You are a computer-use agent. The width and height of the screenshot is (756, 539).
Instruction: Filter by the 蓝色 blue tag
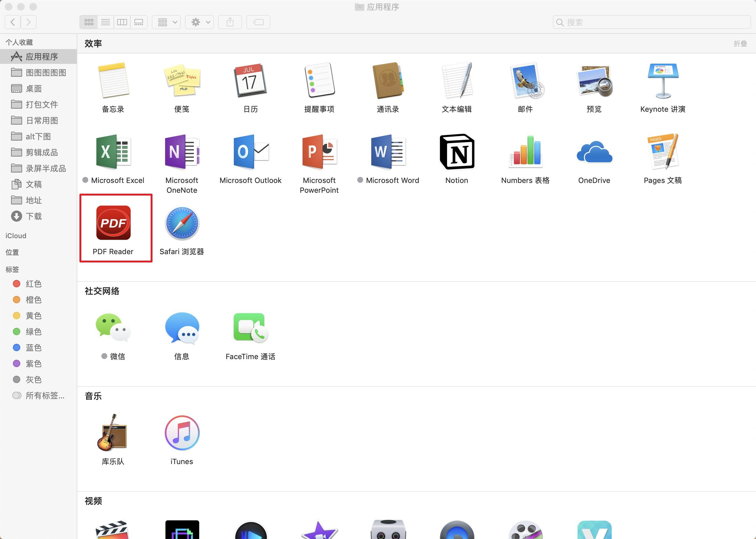pyautogui.click(x=38, y=347)
